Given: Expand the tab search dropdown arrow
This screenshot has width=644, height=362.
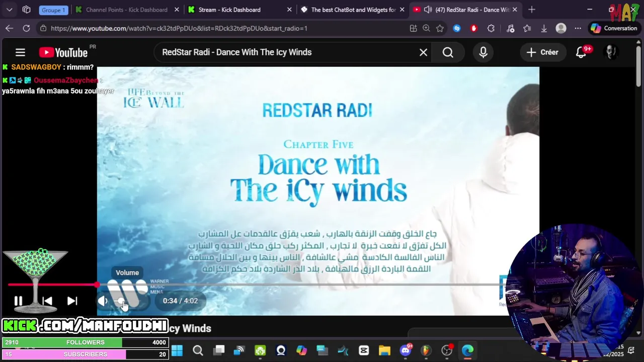Looking at the screenshot, I should point(10,10).
